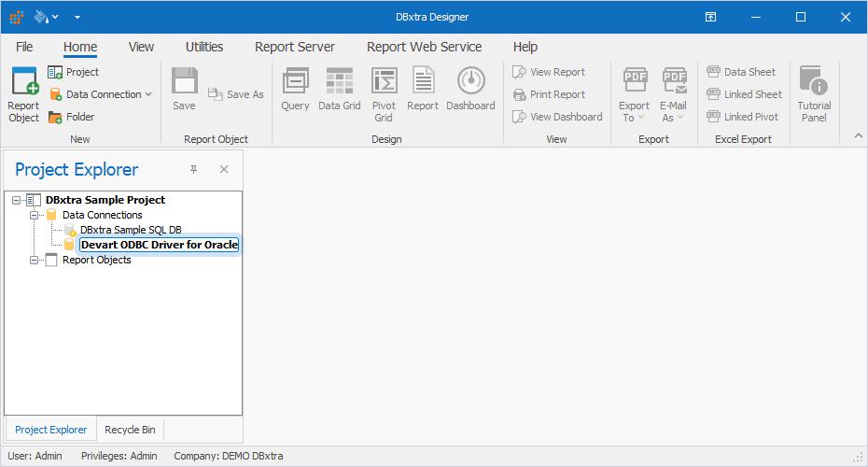The image size is (868, 467).
Task: Select the Devart ODBC Driver for Oracle connection
Action: [x=160, y=245]
